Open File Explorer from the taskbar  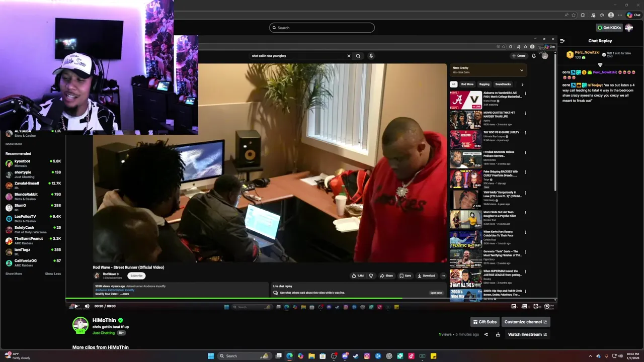311,356
